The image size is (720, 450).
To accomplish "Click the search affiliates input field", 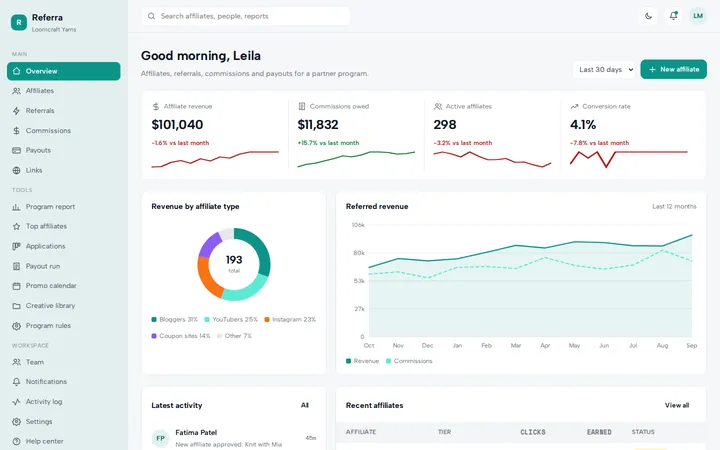I will (x=246, y=16).
